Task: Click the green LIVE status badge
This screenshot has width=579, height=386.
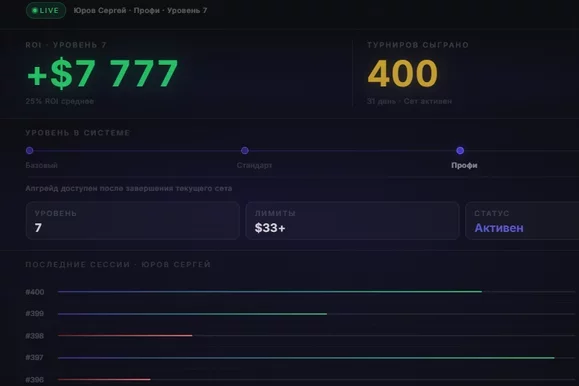Action: pos(46,10)
